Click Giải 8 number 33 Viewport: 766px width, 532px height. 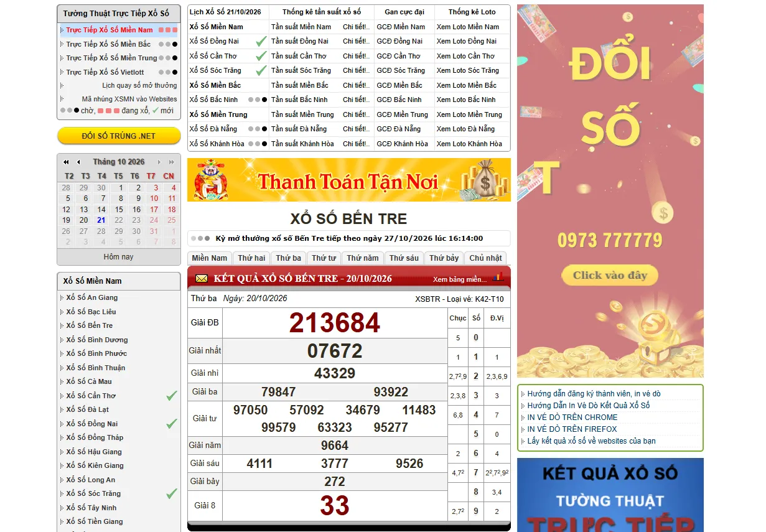pos(335,506)
